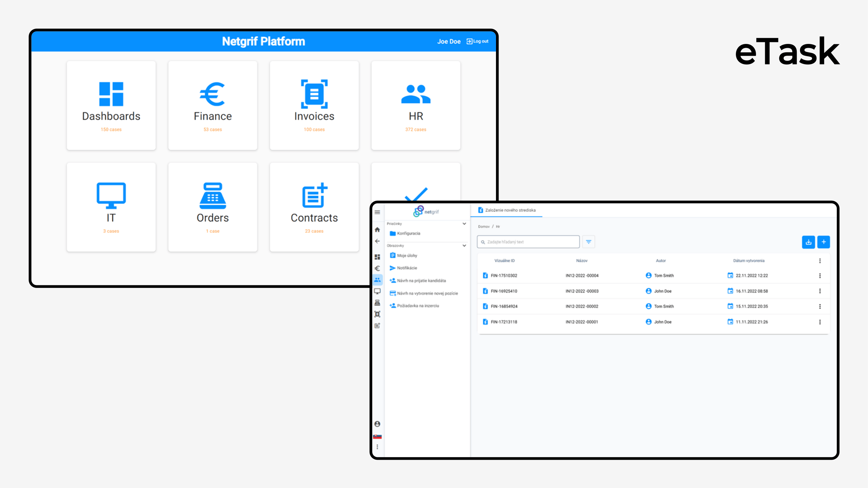This screenshot has height=488, width=868.
Task: Open the Dashboards tile in Netgrif Platform
Action: [x=111, y=105]
